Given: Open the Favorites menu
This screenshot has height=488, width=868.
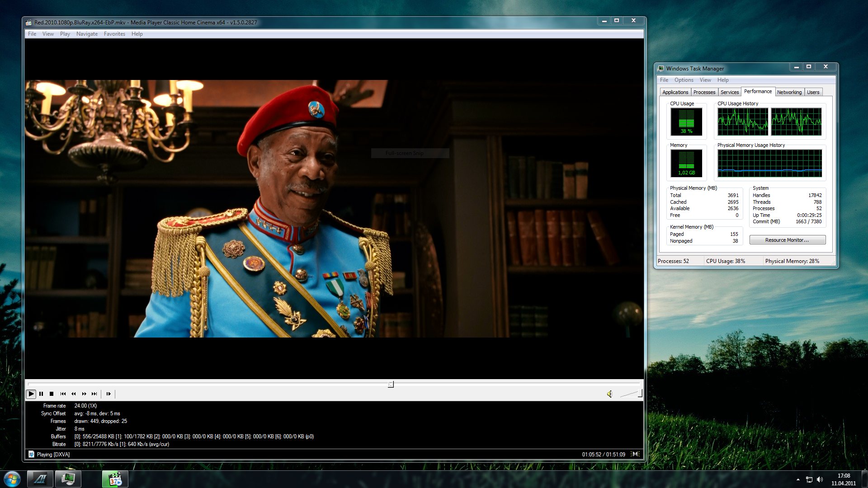Looking at the screenshot, I should click(x=114, y=34).
